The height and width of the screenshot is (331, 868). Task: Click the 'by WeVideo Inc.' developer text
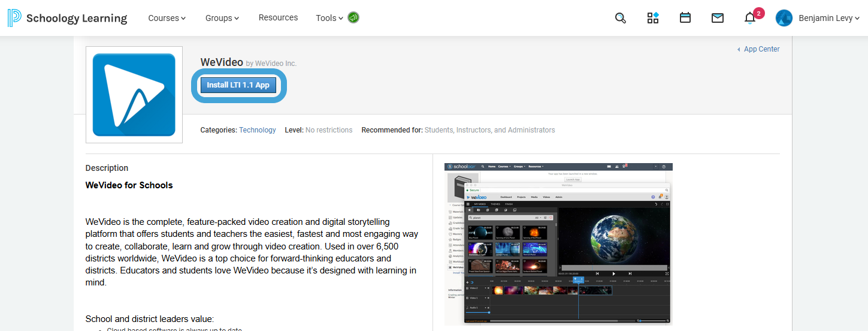click(x=271, y=64)
